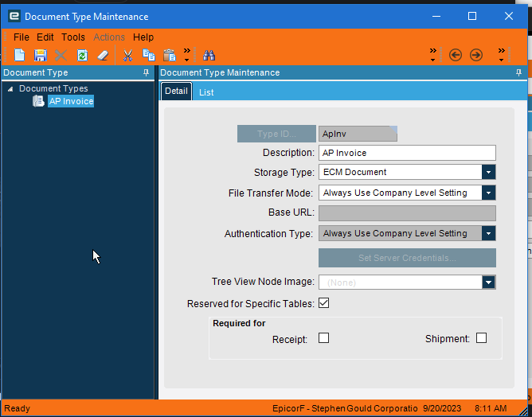The image size is (532, 417).
Task: Open the Actions menu
Action: click(x=109, y=37)
